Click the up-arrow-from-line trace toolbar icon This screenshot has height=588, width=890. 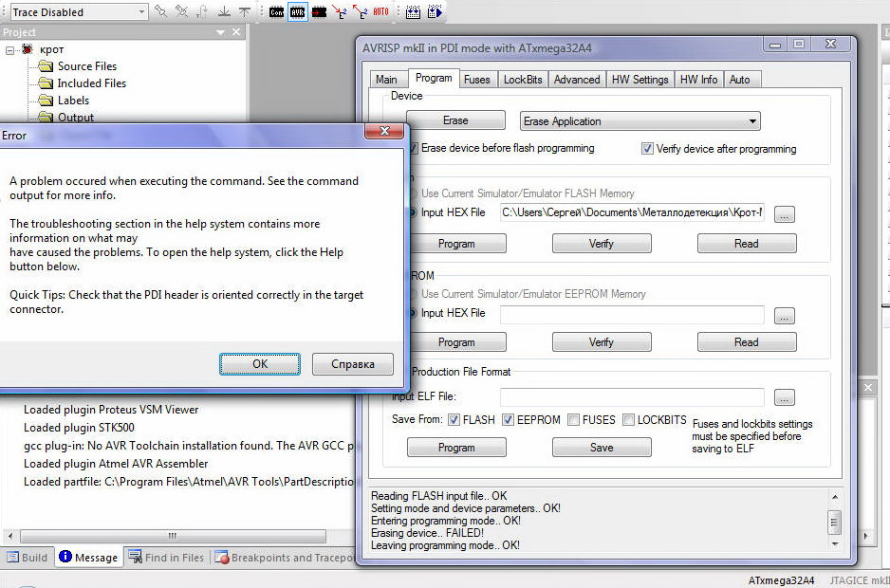[245, 11]
